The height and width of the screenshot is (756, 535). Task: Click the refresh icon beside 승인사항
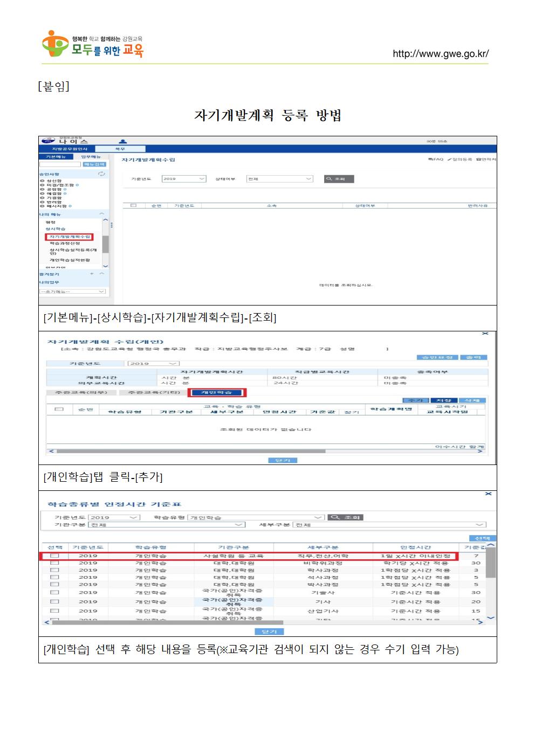[x=101, y=174]
